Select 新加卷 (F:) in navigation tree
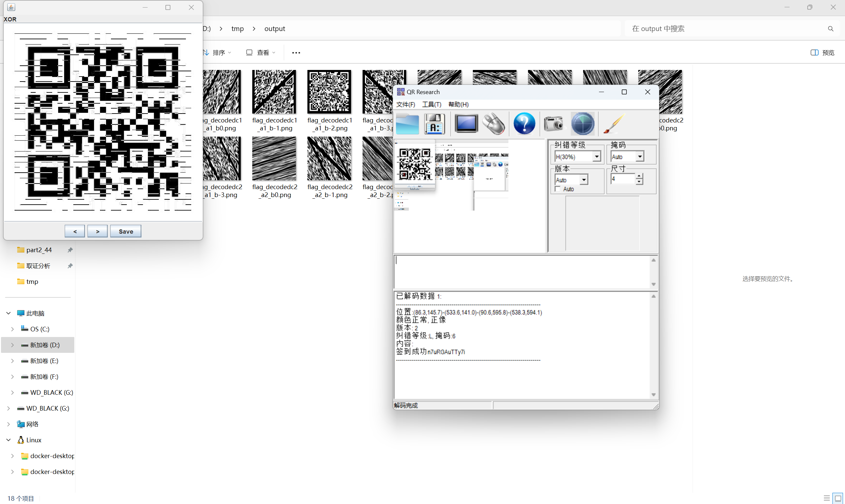845x504 pixels. 44,377
